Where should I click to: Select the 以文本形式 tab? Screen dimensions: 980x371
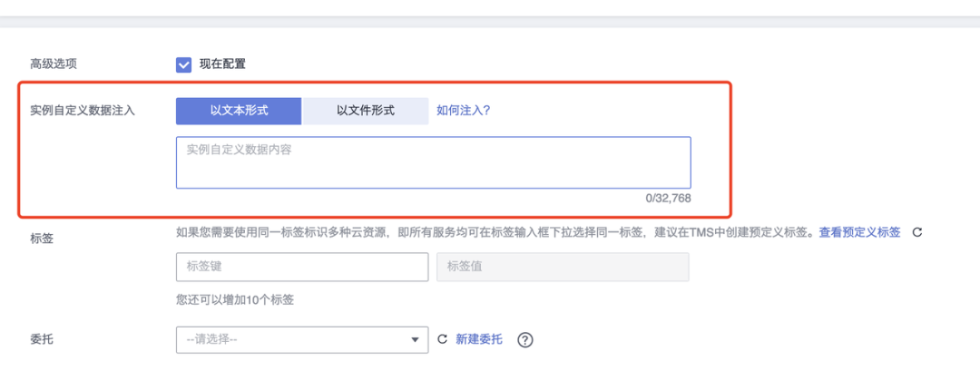pyautogui.click(x=239, y=112)
